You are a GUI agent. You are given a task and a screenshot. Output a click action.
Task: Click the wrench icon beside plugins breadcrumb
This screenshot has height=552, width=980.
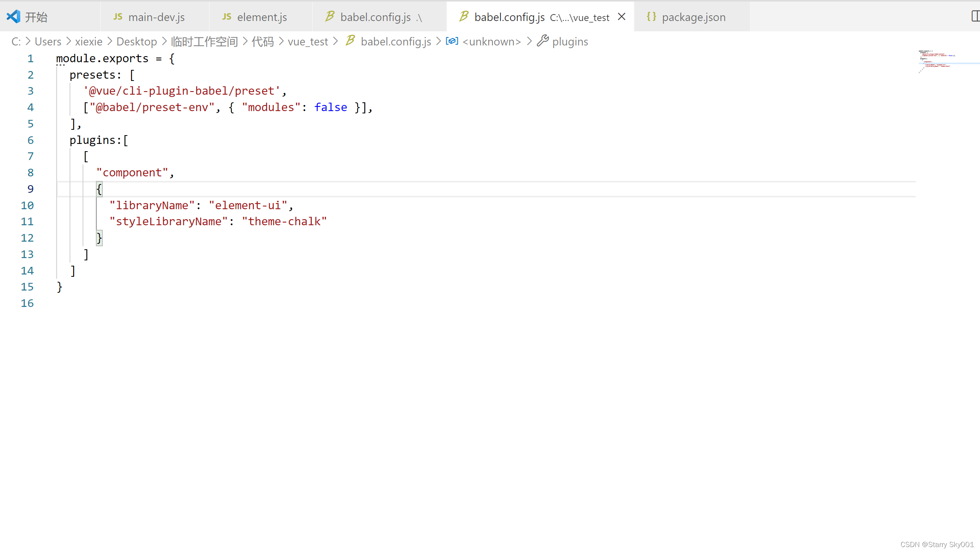[x=543, y=41]
